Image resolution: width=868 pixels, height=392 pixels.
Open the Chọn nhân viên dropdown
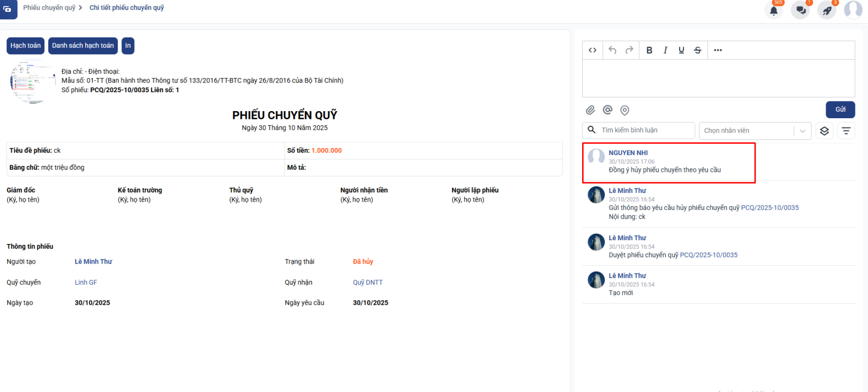click(x=755, y=131)
